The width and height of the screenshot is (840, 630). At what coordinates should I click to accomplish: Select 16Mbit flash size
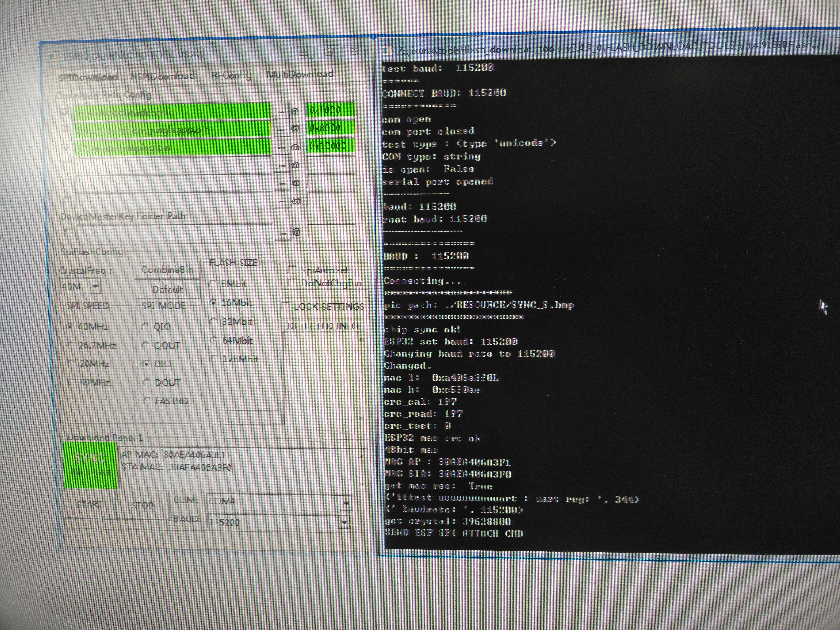[x=231, y=303]
